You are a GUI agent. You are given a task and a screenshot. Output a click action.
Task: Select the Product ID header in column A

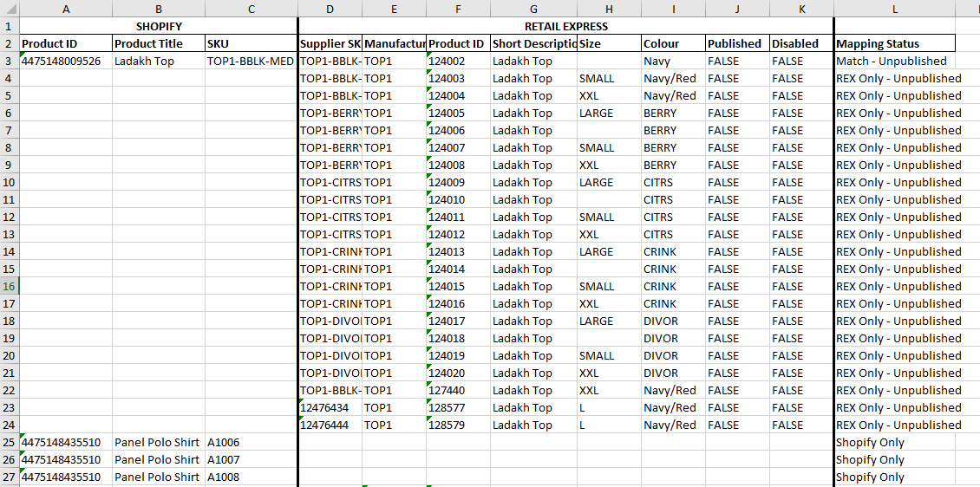[x=66, y=43]
